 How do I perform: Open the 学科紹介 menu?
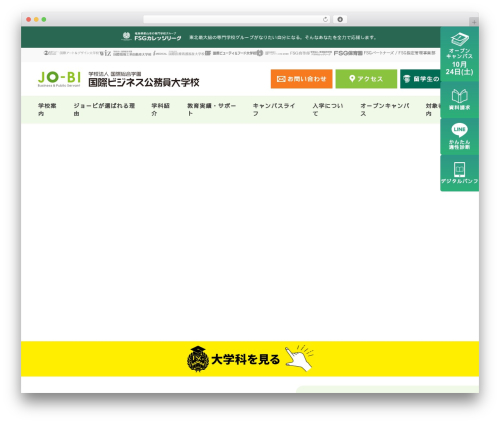pyautogui.click(x=160, y=109)
